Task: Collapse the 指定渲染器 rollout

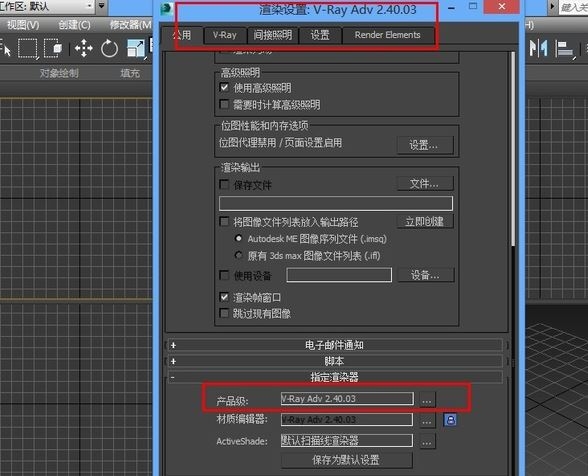Action: 334,377
